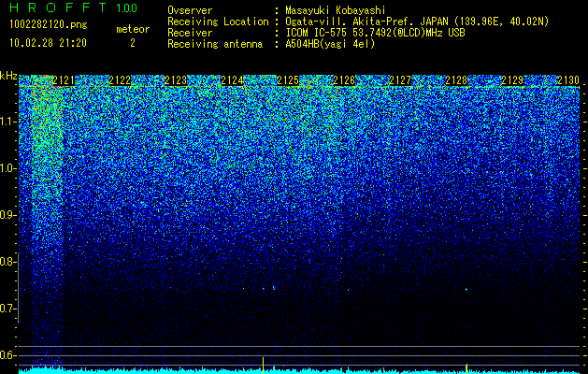Click the 'Ovserver' field label
The image size is (588, 374).
tap(190, 10)
